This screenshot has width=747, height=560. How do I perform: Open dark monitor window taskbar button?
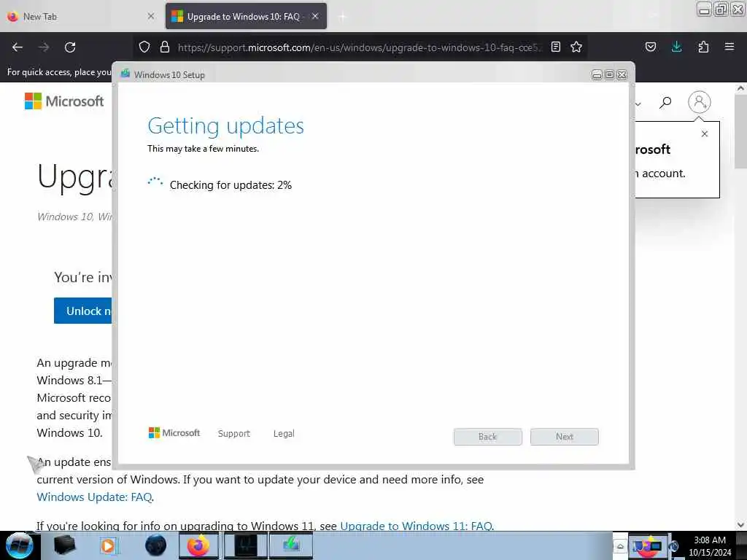click(246, 545)
